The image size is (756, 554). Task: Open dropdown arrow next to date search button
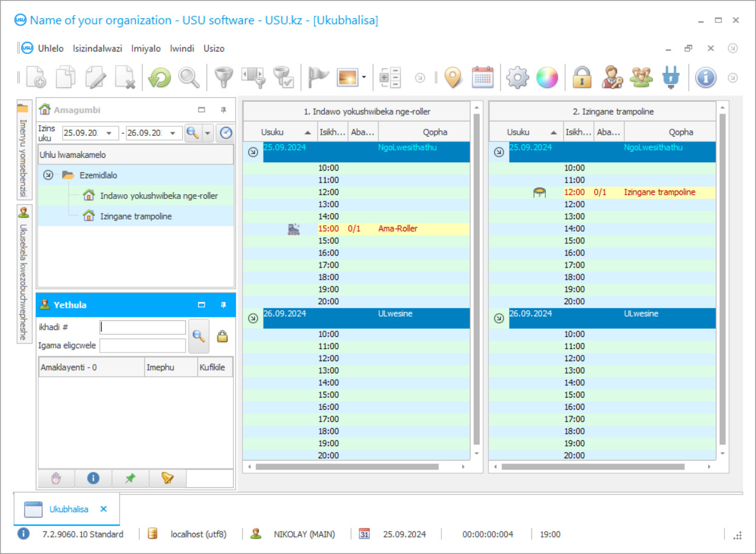tap(208, 133)
